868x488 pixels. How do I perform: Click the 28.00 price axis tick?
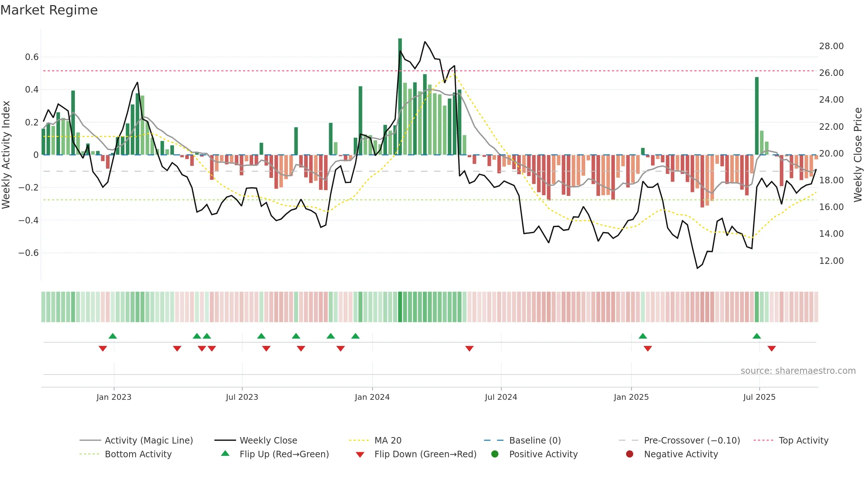831,46
